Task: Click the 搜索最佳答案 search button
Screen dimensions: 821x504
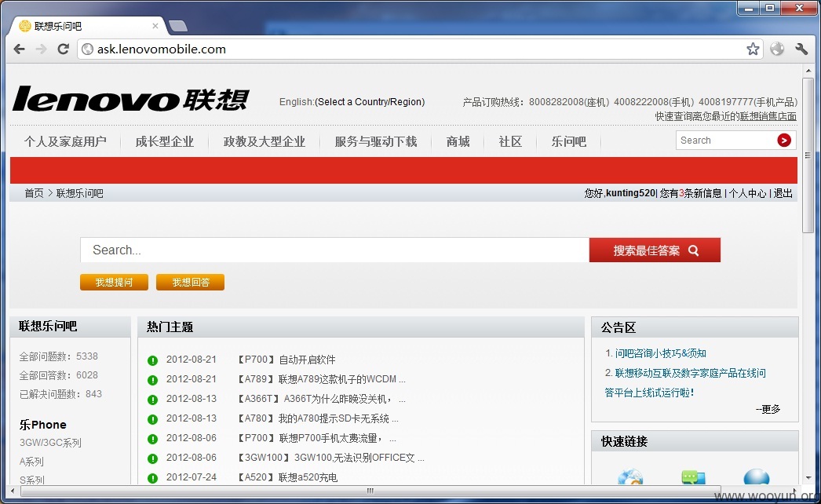Action: coord(655,250)
